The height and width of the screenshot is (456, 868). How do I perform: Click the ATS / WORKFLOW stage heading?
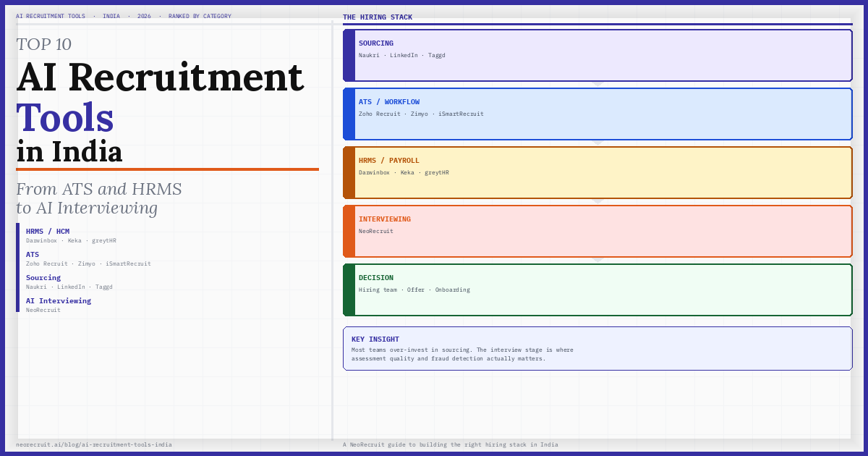tap(389, 102)
